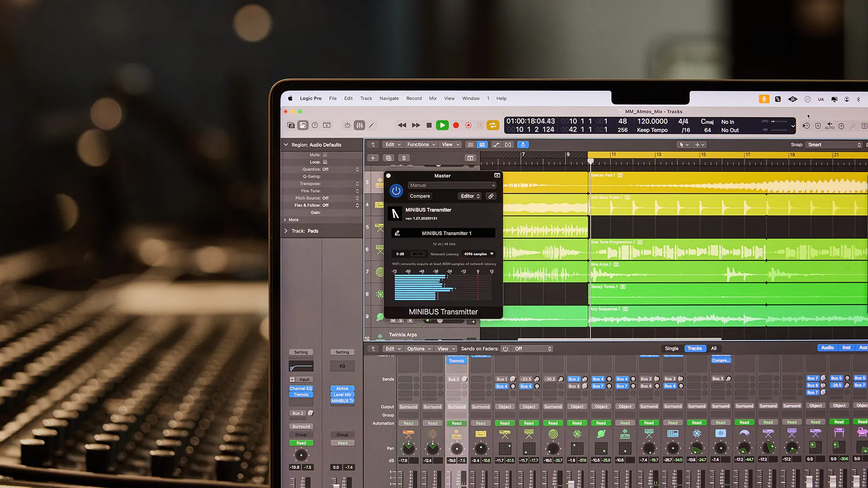Click orange microphone icon in menu bar
Viewport: 868px width, 488px height.
click(764, 99)
